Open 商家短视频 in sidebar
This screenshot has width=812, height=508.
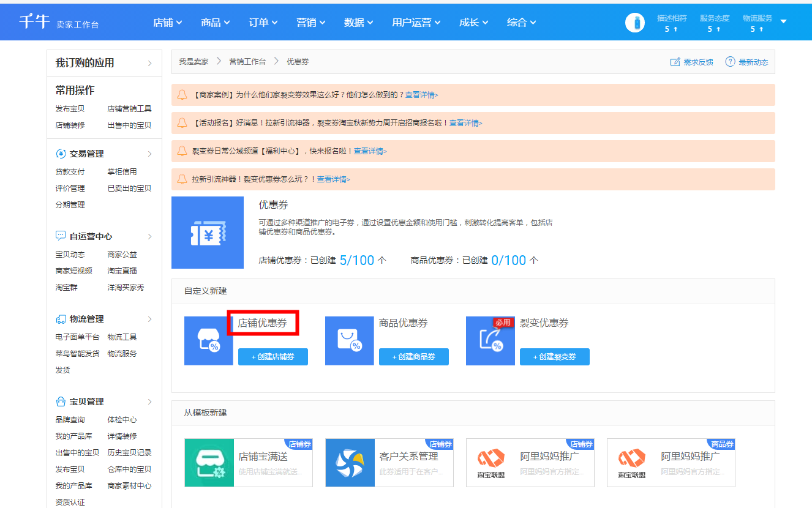tap(73, 271)
